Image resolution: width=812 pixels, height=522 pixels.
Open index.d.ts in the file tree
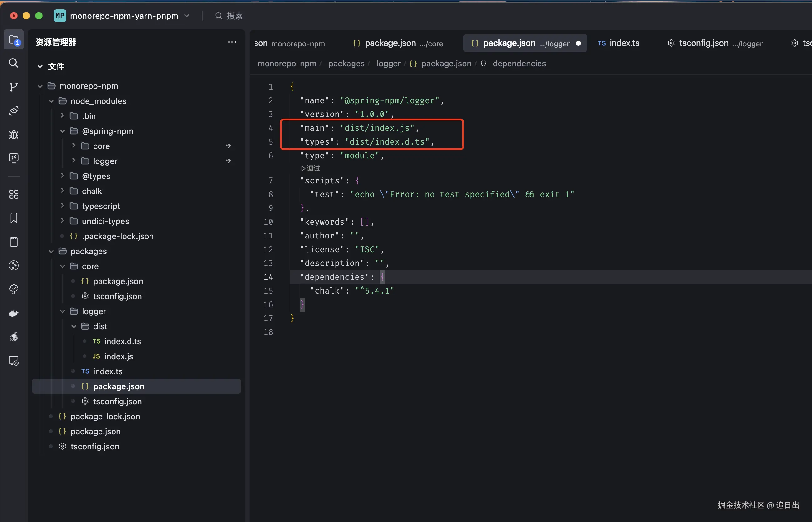(x=122, y=341)
